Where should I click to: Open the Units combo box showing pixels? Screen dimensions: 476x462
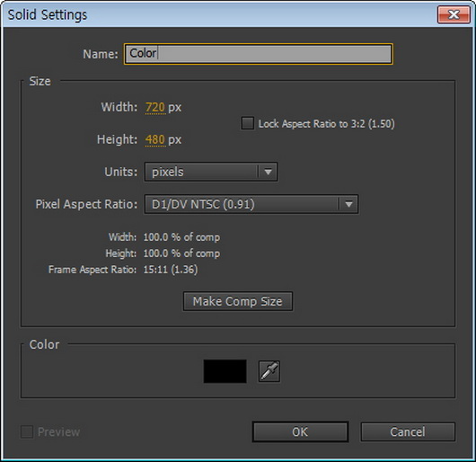[x=211, y=172]
